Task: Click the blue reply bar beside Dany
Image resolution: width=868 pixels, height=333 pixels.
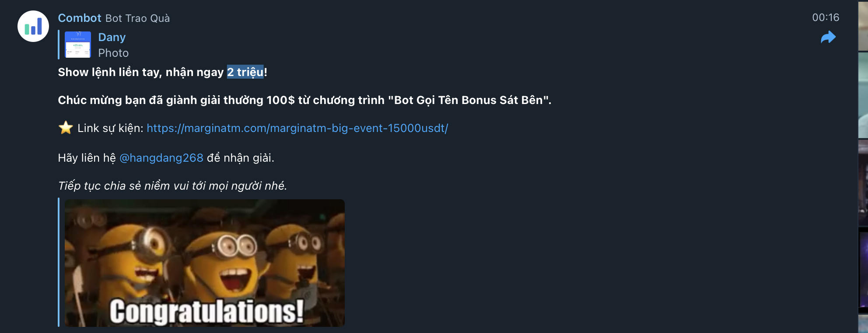Action: point(59,45)
